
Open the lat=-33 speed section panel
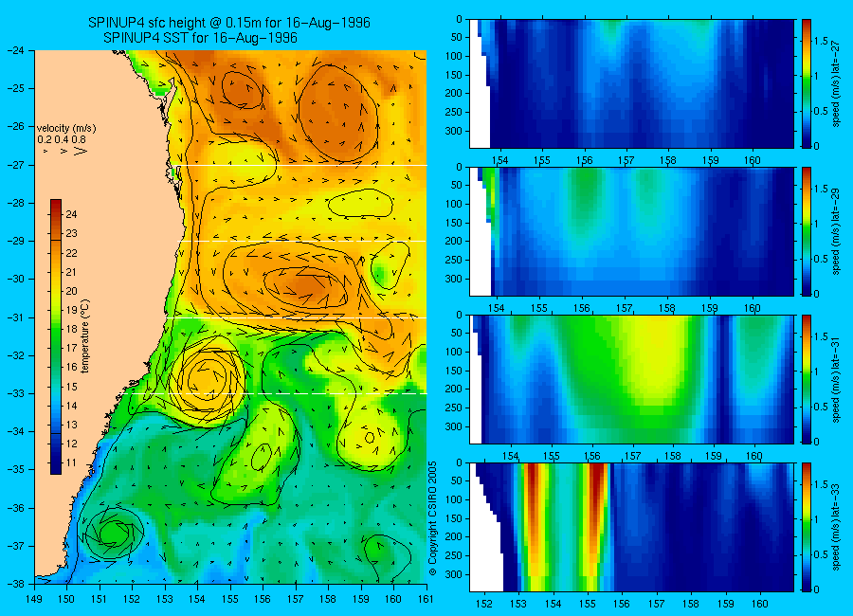coord(631,527)
